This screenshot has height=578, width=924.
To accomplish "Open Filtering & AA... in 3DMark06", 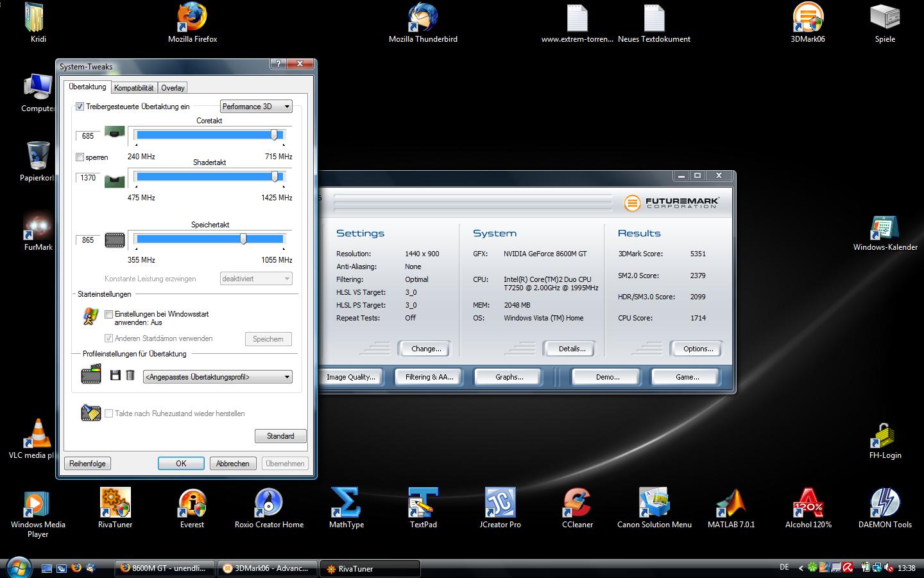I will tap(429, 377).
